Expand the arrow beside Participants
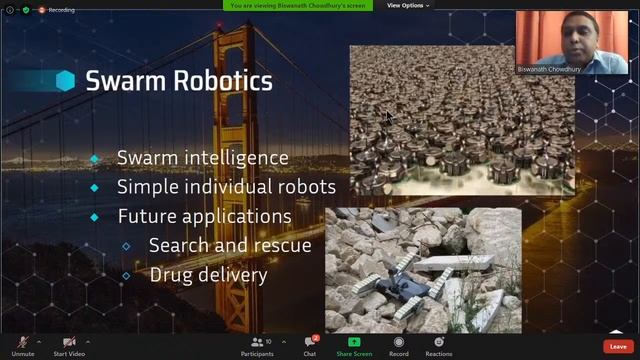The image size is (640, 360). pos(284,342)
